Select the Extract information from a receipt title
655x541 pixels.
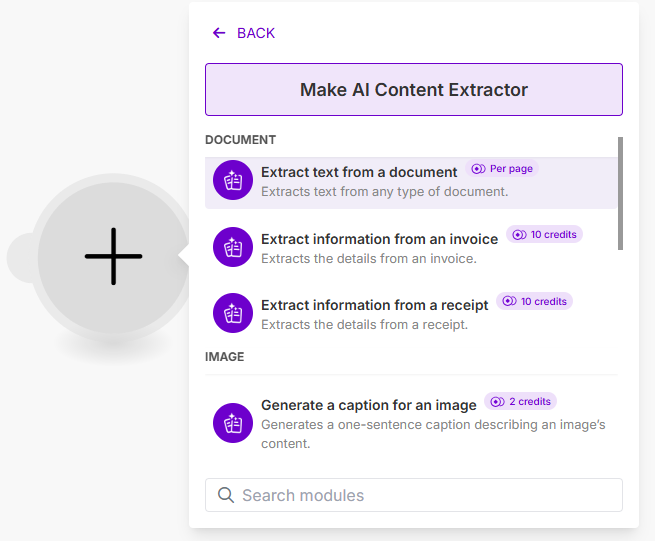click(x=374, y=305)
